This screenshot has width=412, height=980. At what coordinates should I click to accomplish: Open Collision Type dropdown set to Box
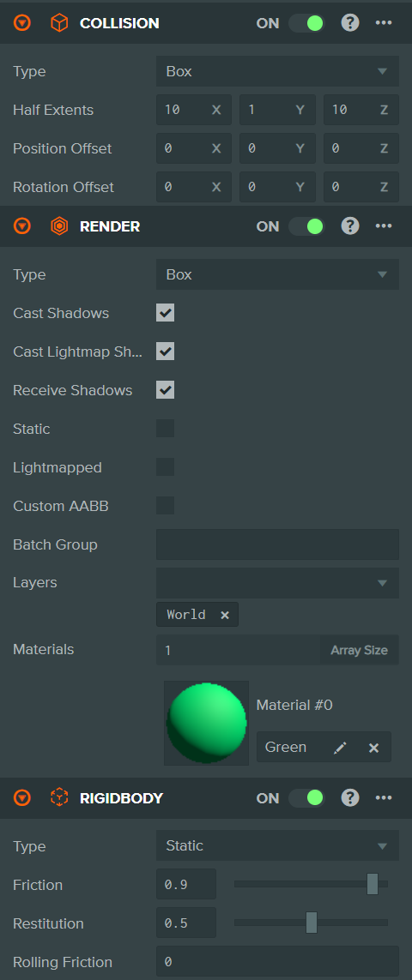[277, 71]
